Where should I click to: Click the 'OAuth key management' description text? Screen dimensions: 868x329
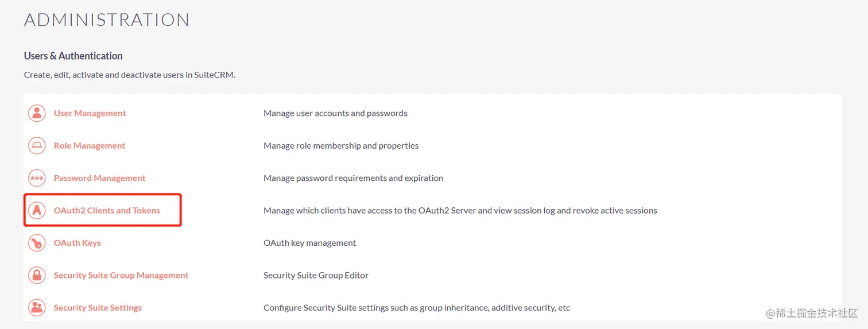click(309, 243)
